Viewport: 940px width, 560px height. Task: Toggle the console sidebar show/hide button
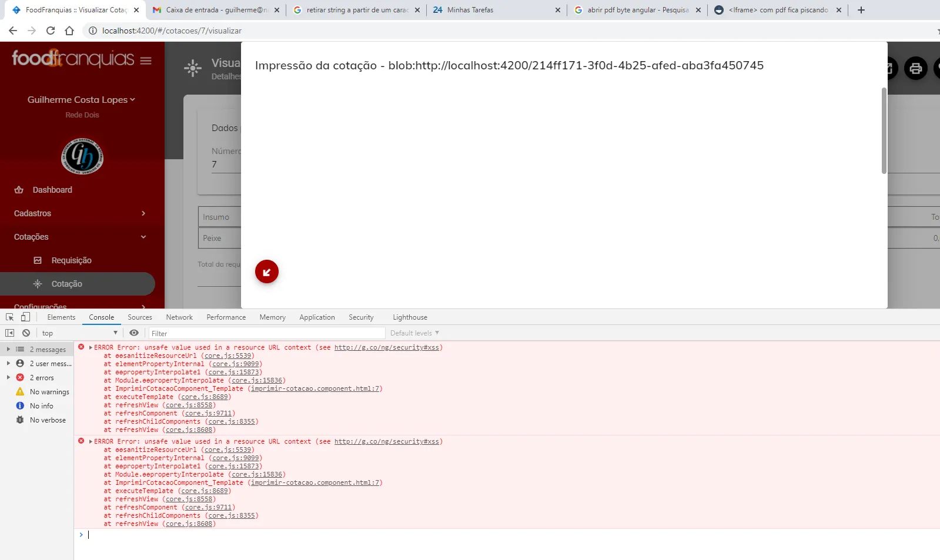(9, 333)
